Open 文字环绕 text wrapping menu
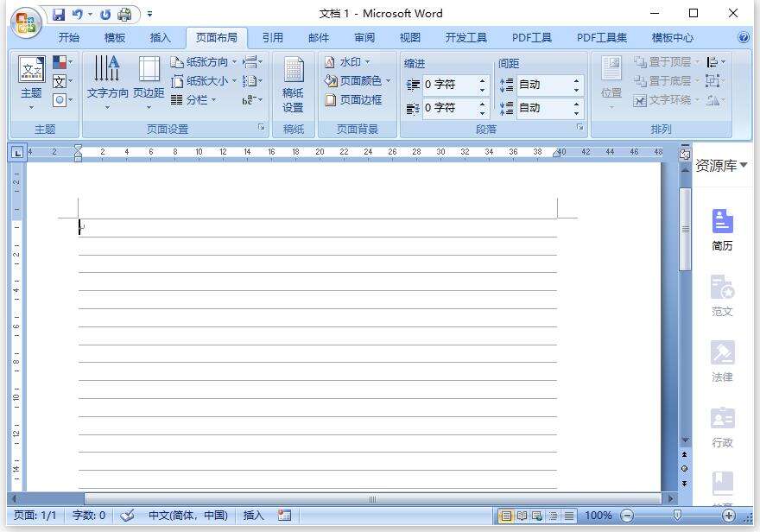This screenshot has height=532, width=760. pyautogui.click(x=667, y=100)
